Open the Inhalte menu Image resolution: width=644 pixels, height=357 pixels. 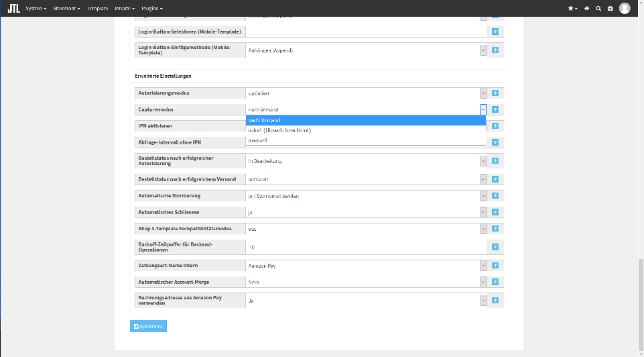pyautogui.click(x=125, y=8)
